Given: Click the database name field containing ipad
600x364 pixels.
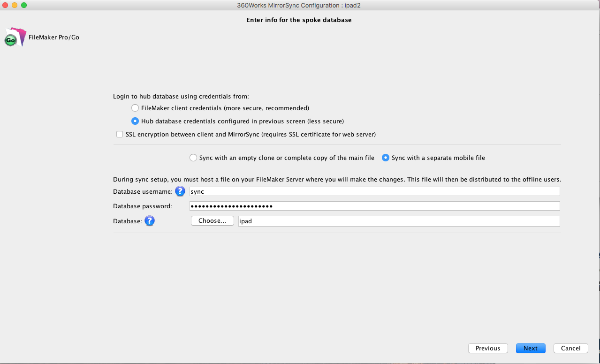Looking at the screenshot, I should 399,221.
